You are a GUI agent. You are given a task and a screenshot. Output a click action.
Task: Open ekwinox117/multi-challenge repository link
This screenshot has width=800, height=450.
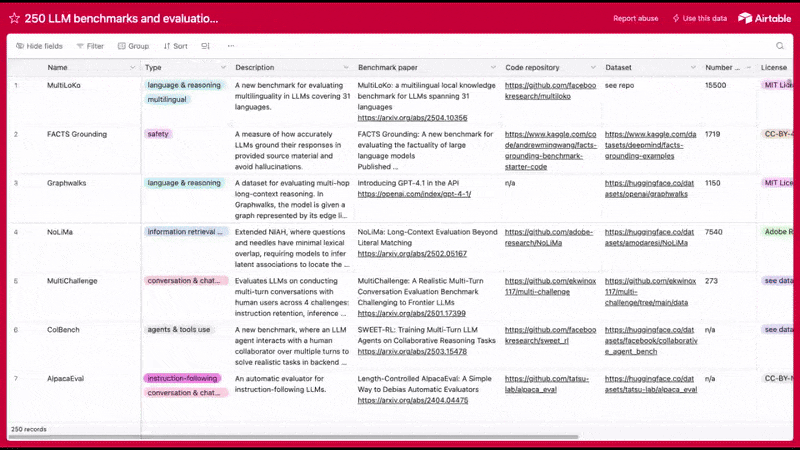pyautogui.click(x=551, y=286)
